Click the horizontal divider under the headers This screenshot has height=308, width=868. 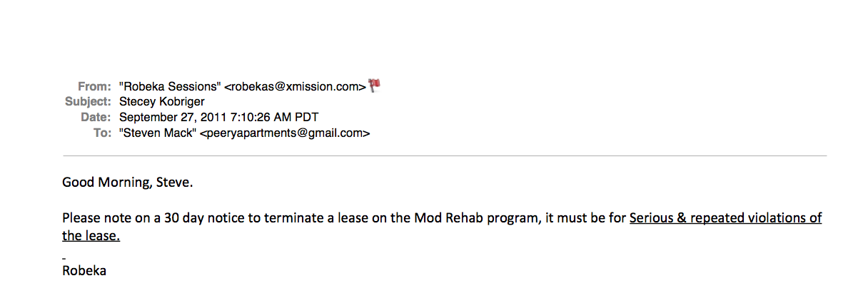click(x=445, y=155)
